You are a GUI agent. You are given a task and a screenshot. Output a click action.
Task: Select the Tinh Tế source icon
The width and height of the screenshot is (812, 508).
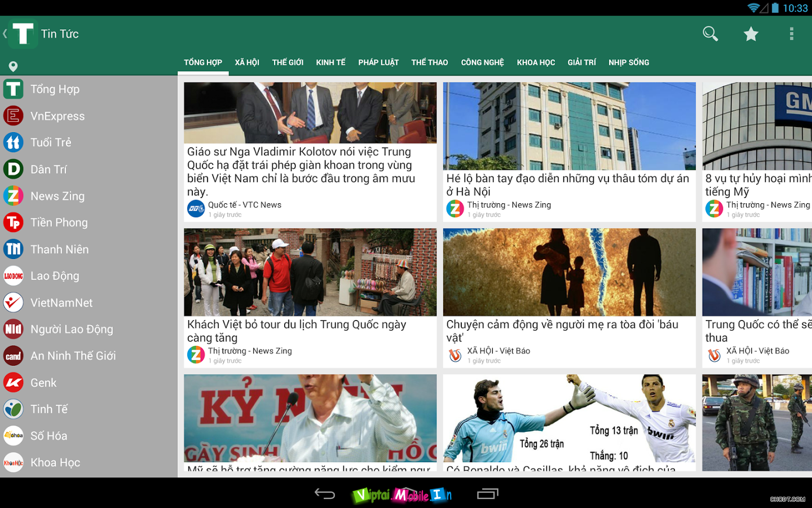point(14,409)
